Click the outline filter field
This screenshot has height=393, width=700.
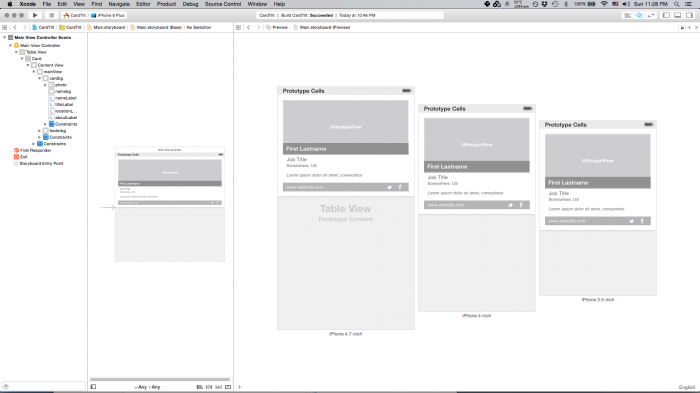point(43,386)
